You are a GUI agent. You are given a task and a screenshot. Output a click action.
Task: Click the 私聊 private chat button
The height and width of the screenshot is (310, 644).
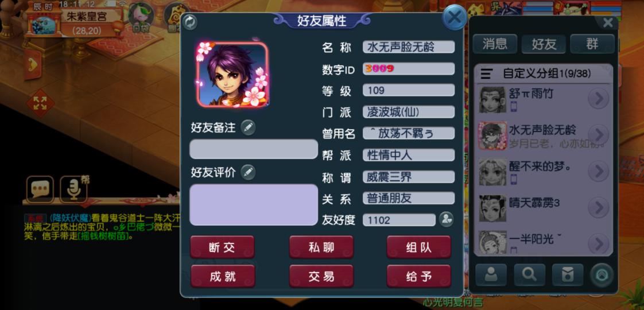(x=321, y=247)
